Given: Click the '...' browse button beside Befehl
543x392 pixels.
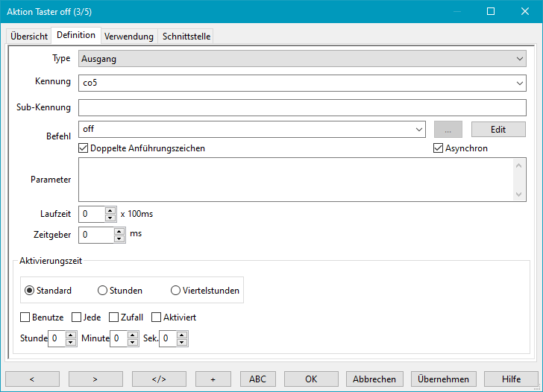Looking at the screenshot, I should click(448, 129).
